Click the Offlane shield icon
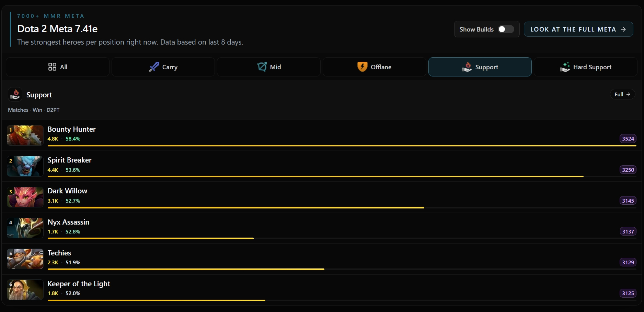 pos(362,67)
